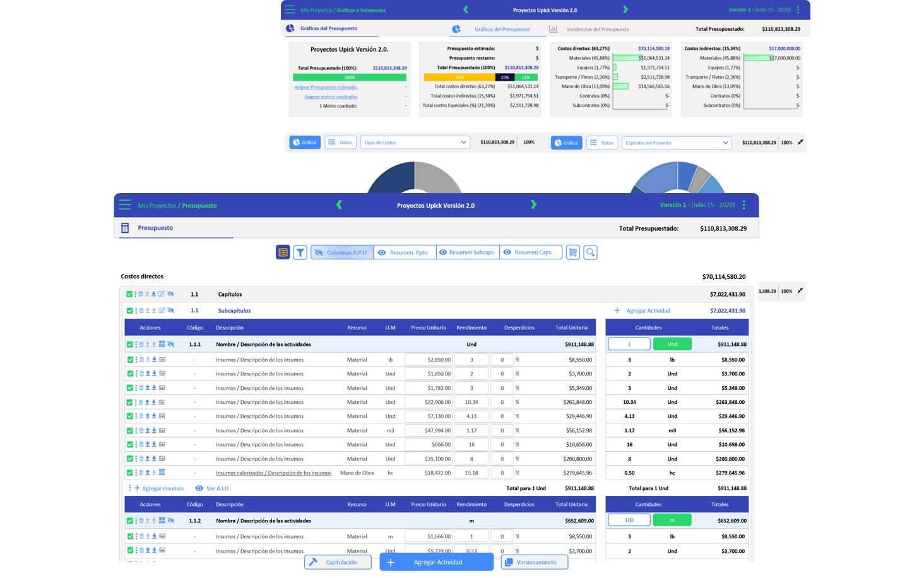Viewport: 924px width, 578px height.
Task: Click the delete trash icon on Capítulos row
Action: click(141, 294)
